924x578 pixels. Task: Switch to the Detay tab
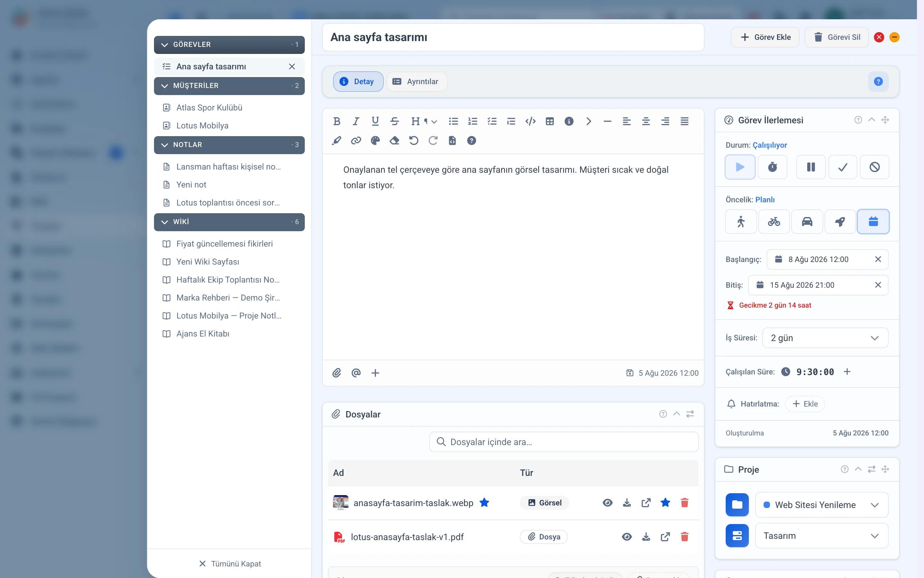[x=358, y=82]
